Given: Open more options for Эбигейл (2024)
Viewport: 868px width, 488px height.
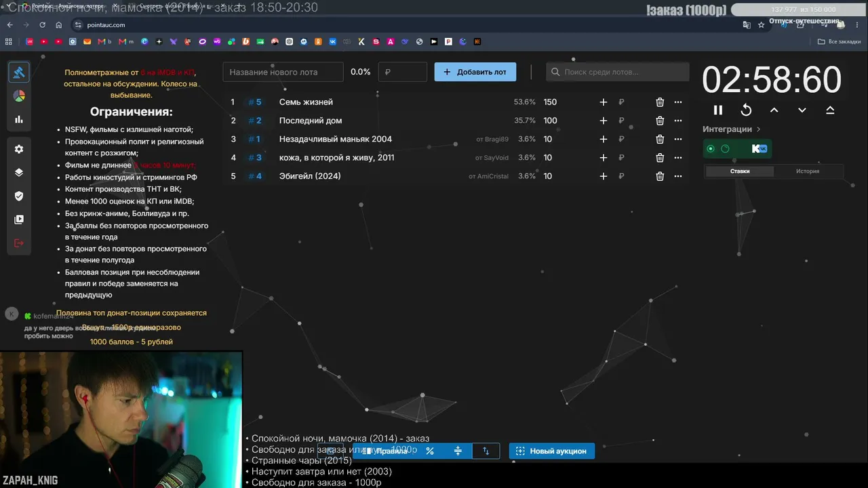Looking at the screenshot, I should [x=678, y=176].
